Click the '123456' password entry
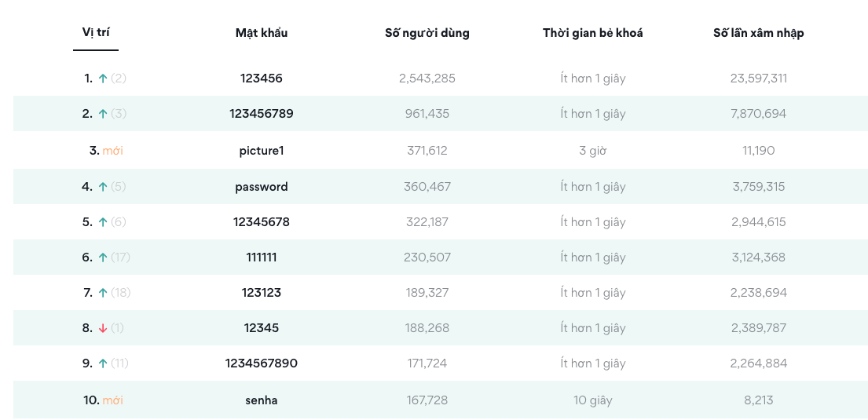The width and height of the screenshot is (868, 420). [262, 79]
